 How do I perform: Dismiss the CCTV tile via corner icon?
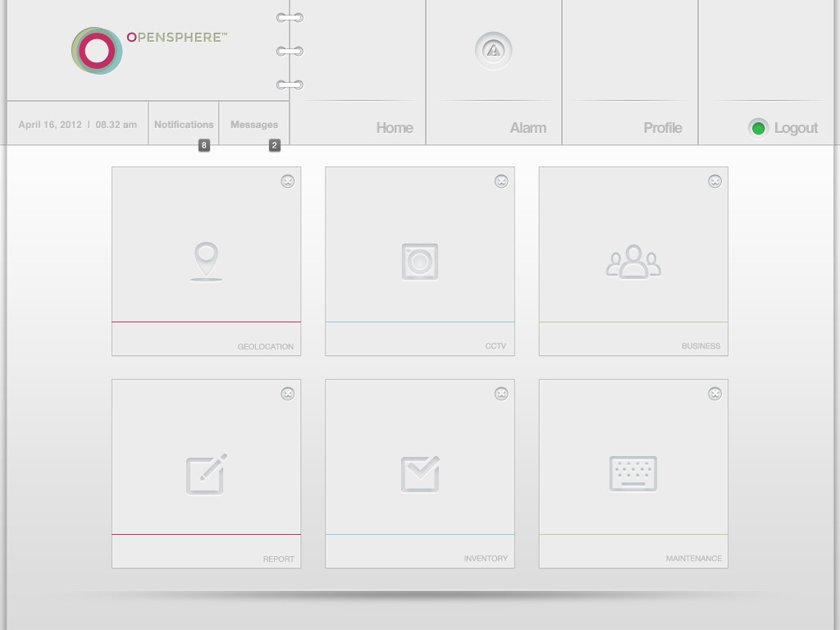(501, 181)
